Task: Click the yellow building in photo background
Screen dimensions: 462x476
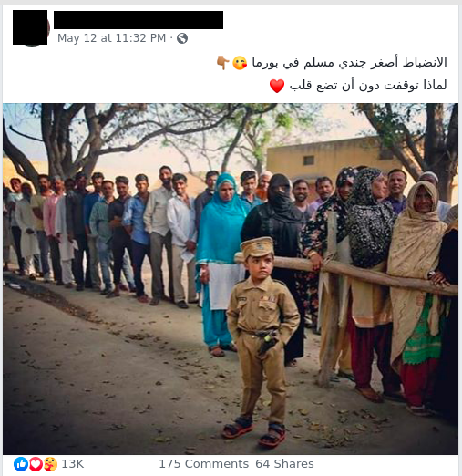Action: pos(326,160)
